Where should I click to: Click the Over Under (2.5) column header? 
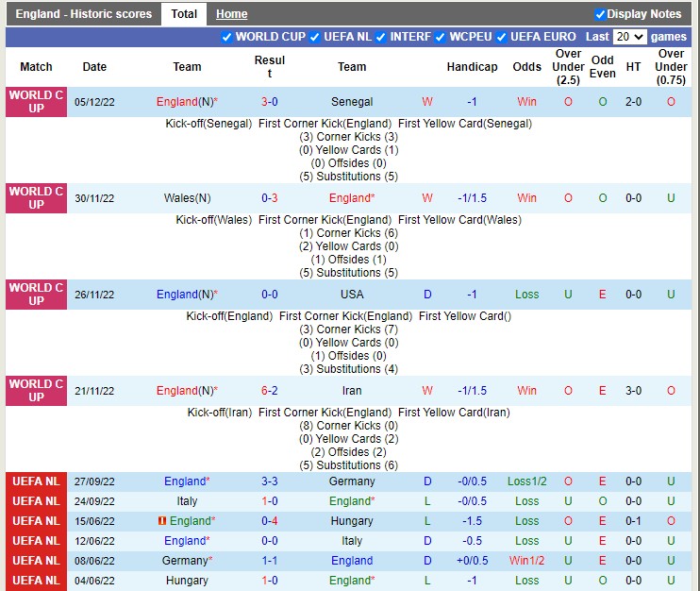pos(568,67)
